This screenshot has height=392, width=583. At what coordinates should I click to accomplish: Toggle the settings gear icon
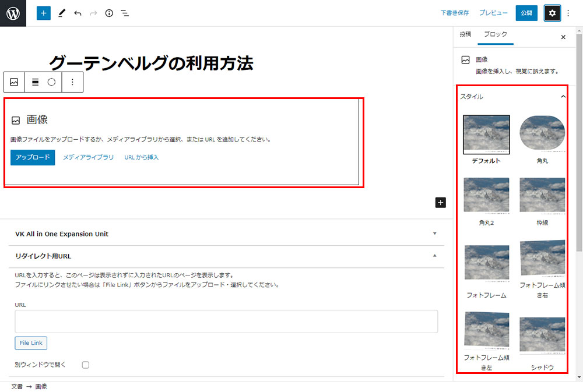(x=552, y=13)
